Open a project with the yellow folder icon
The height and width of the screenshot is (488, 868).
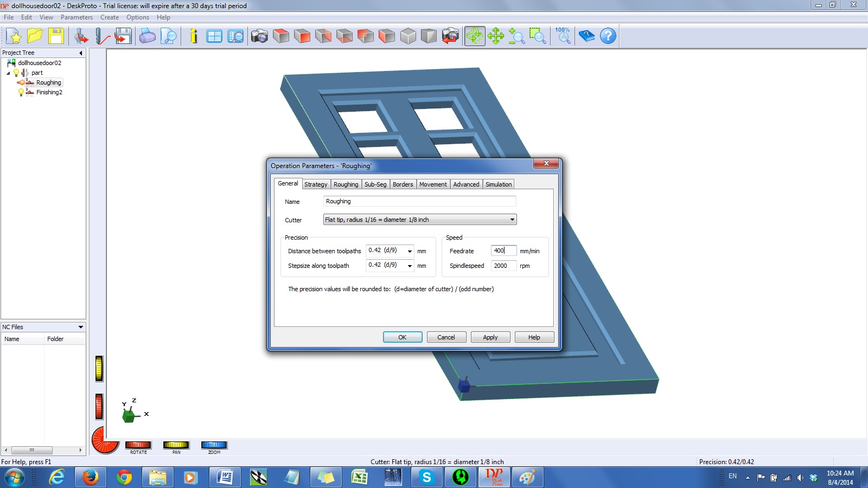[x=35, y=36]
